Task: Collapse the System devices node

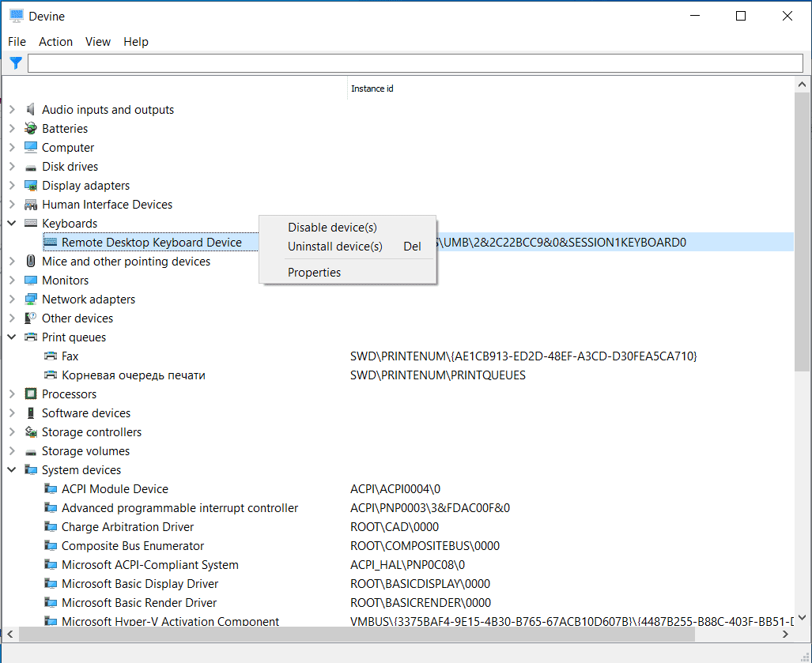Action: tap(12, 470)
